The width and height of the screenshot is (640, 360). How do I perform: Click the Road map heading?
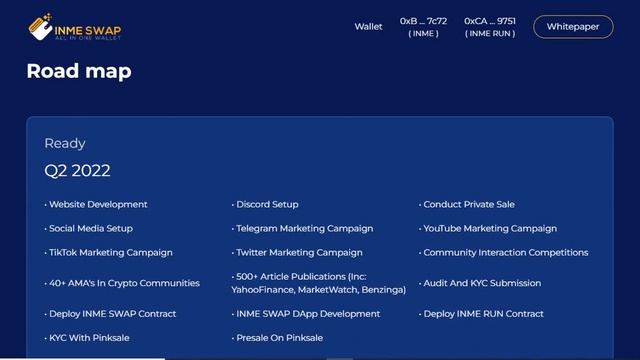79,71
